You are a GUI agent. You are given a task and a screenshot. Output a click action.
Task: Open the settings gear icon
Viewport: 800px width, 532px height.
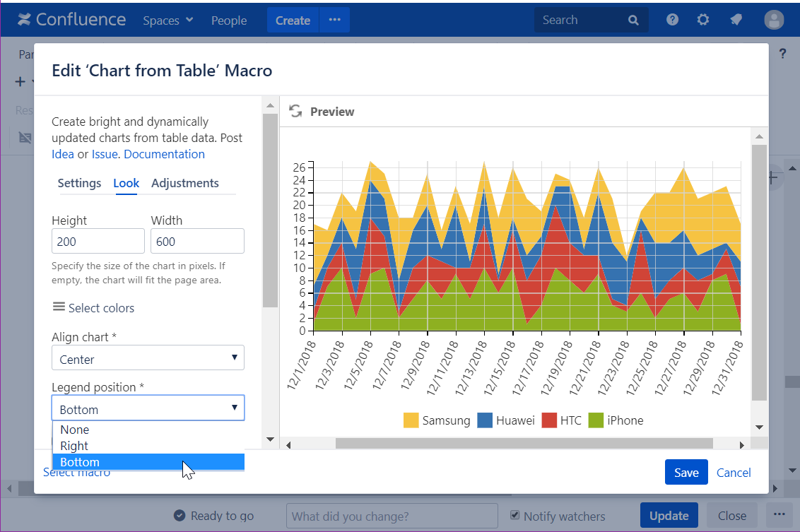coord(702,20)
